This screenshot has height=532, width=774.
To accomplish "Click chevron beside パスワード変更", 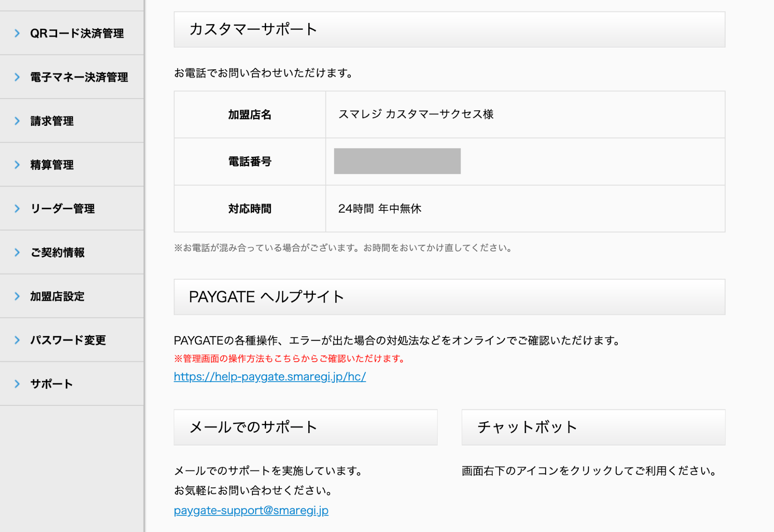I will pyautogui.click(x=17, y=340).
